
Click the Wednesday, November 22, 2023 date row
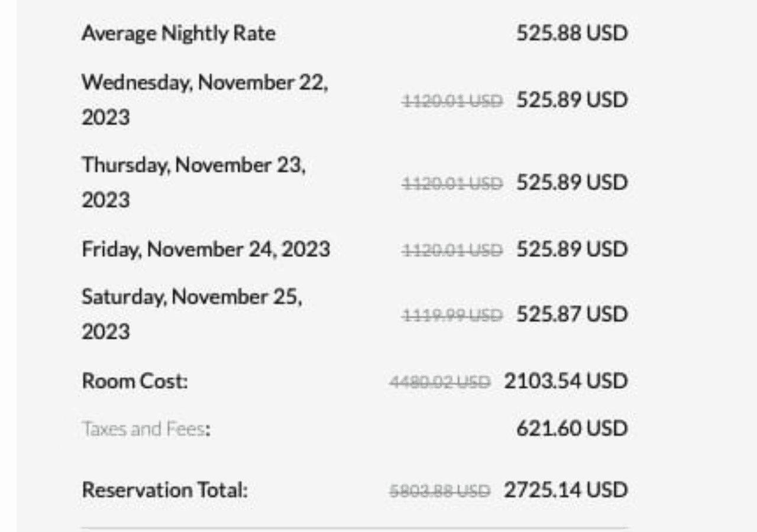click(x=204, y=99)
